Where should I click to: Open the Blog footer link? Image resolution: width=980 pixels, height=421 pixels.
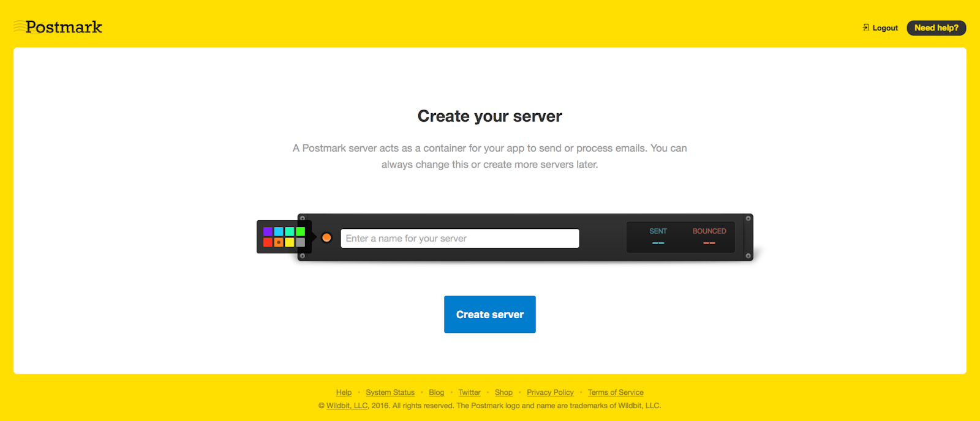[x=437, y=392]
